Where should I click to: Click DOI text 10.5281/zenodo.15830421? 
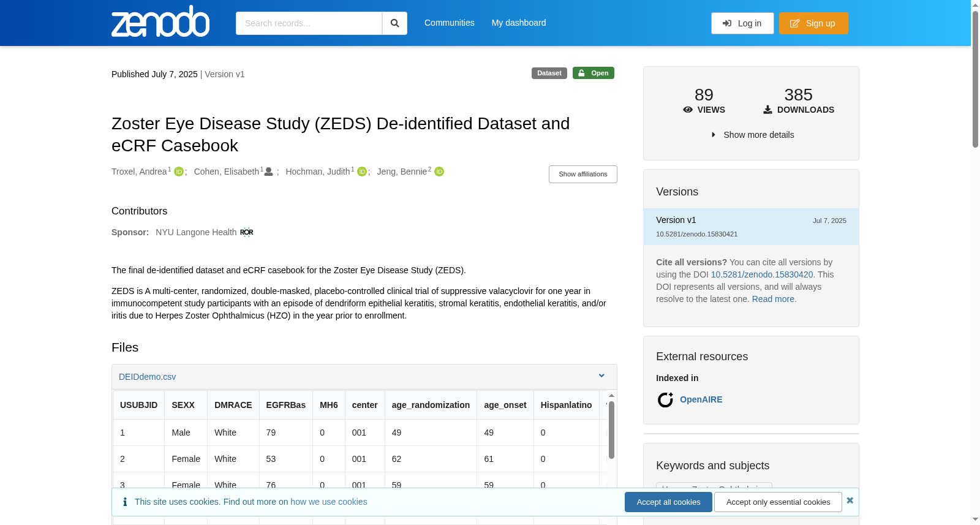click(x=696, y=234)
